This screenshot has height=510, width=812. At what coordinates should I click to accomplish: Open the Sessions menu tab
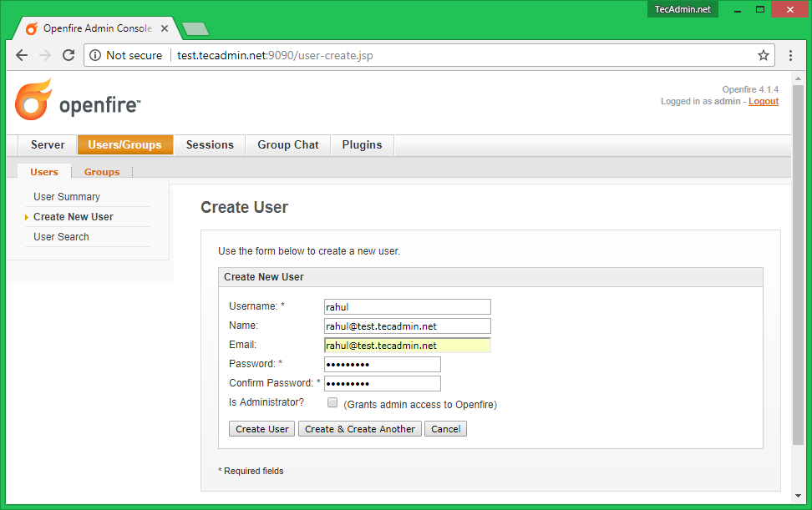[x=210, y=145]
